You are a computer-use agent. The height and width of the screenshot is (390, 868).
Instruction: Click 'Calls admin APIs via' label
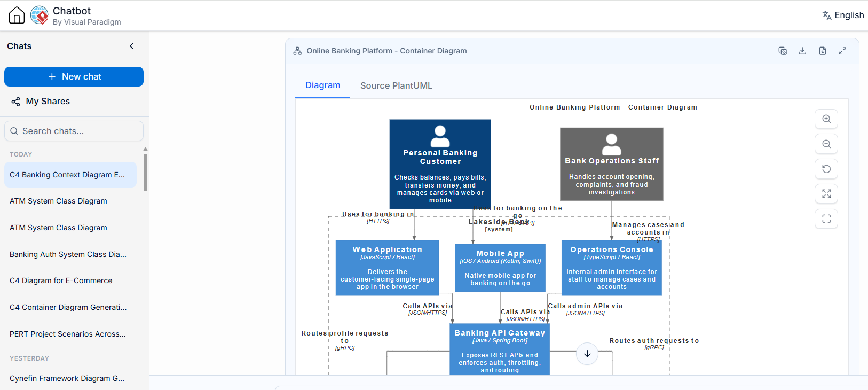point(585,306)
